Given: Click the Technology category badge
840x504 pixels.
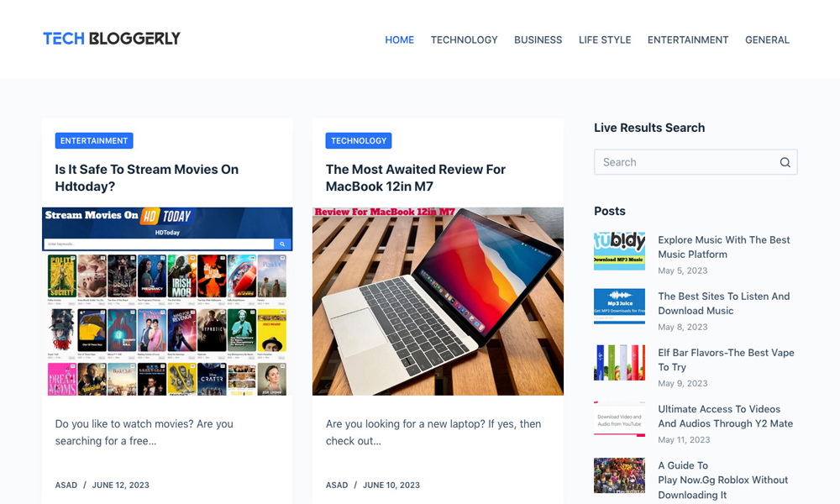Looking at the screenshot, I should [359, 141].
